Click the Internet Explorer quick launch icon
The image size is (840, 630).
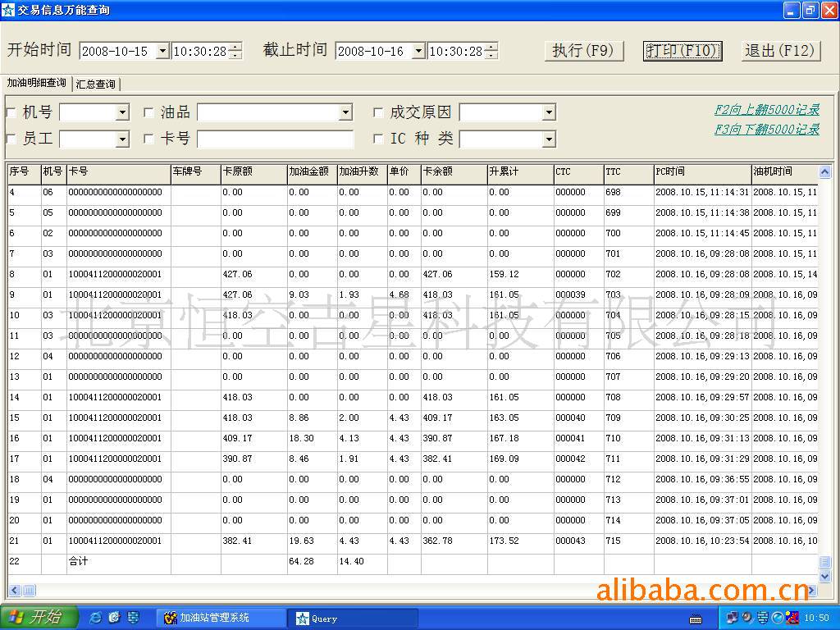click(x=95, y=618)
